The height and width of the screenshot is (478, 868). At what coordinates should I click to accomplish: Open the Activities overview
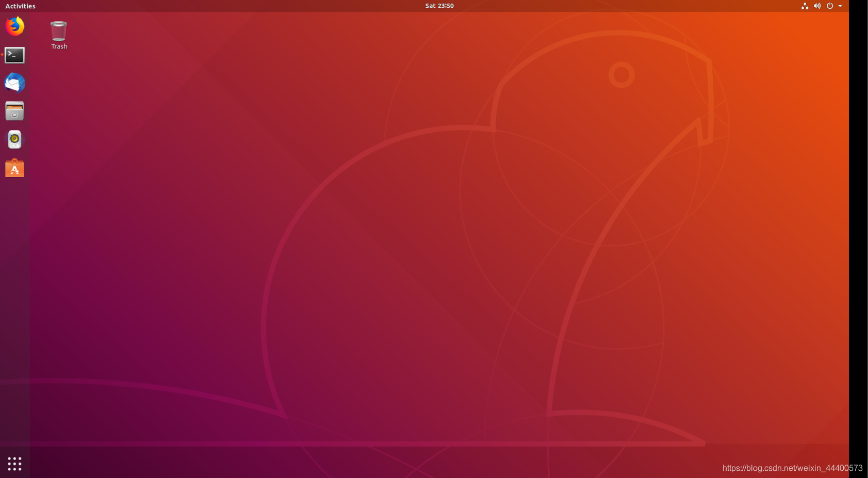20,6
